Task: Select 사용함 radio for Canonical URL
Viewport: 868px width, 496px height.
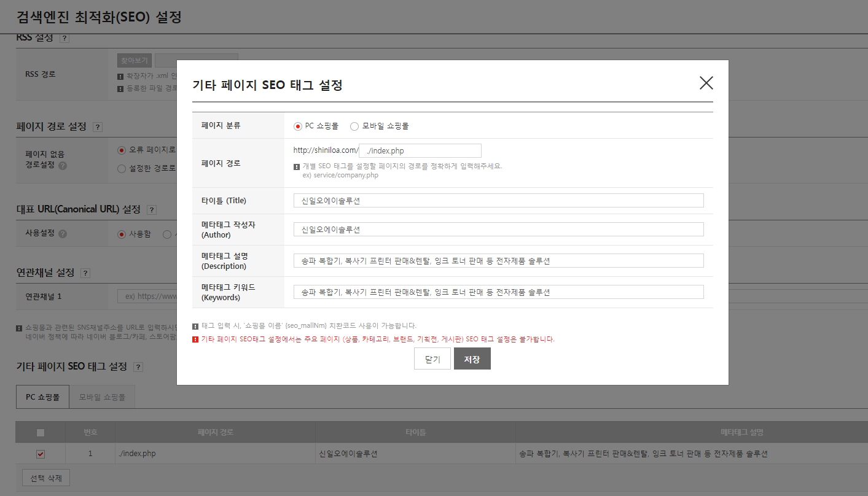Action: click(122, 234)
